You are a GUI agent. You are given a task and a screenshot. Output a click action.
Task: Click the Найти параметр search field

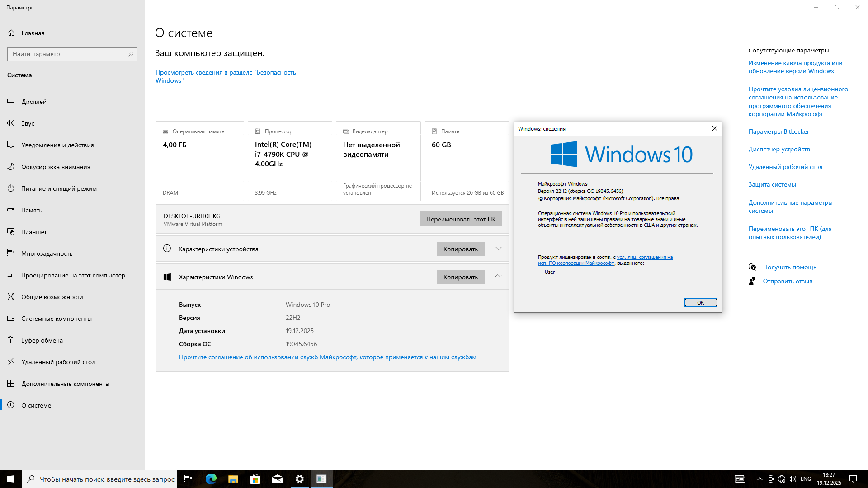pos(72,54)
